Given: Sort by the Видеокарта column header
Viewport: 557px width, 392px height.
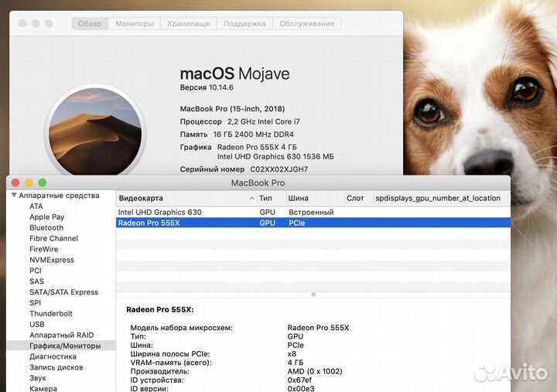Looking at the screenshot, I should (141, 198).
